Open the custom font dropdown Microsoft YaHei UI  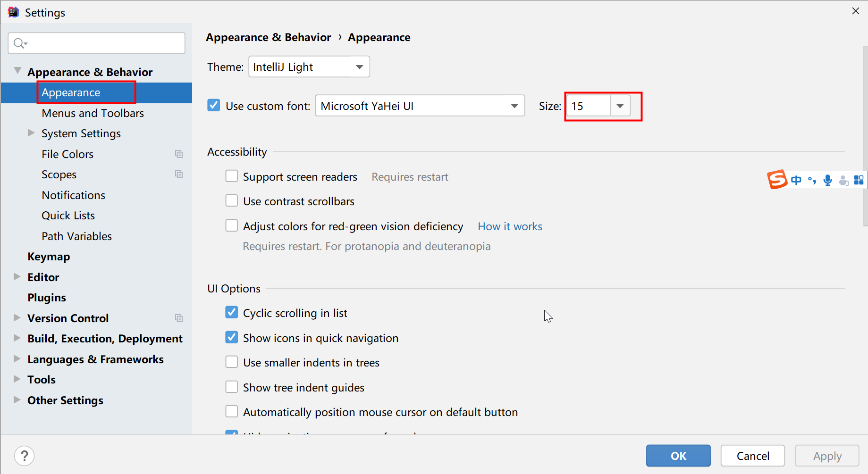tap(420, 106)
